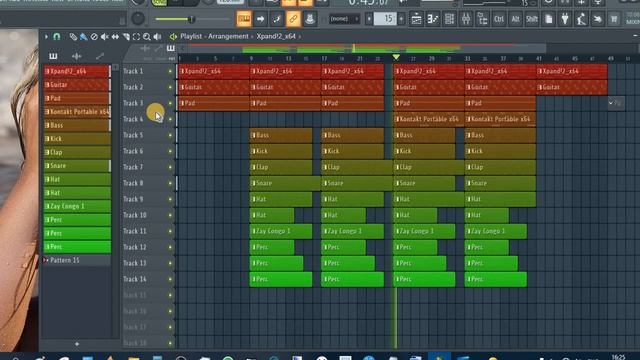Open clip menu of first Pad clip
This screenshot has width=640, height=360.
pyautogui.click(x=182, y=103)
